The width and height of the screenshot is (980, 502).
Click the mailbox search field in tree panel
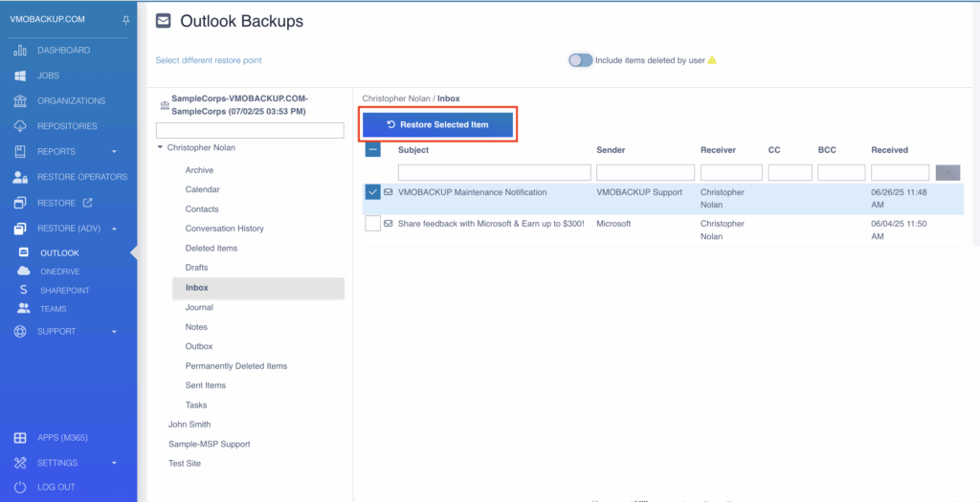click(x=250, y=130)
